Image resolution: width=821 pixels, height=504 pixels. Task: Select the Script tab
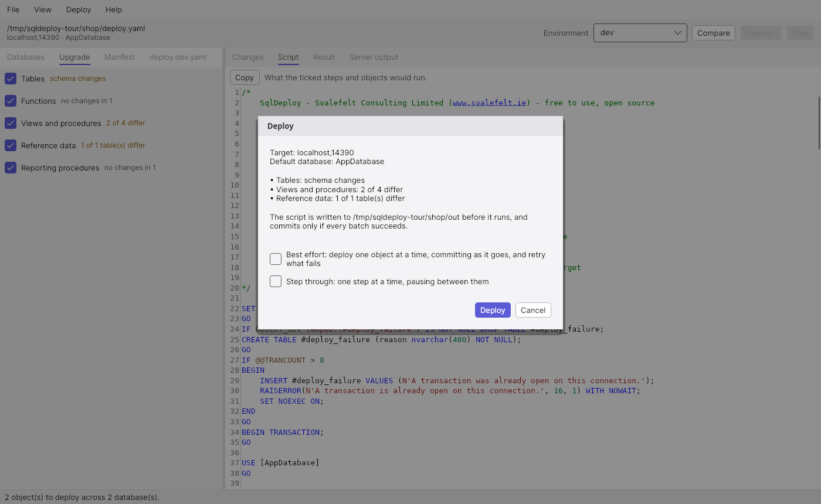(x=289, y=57)
